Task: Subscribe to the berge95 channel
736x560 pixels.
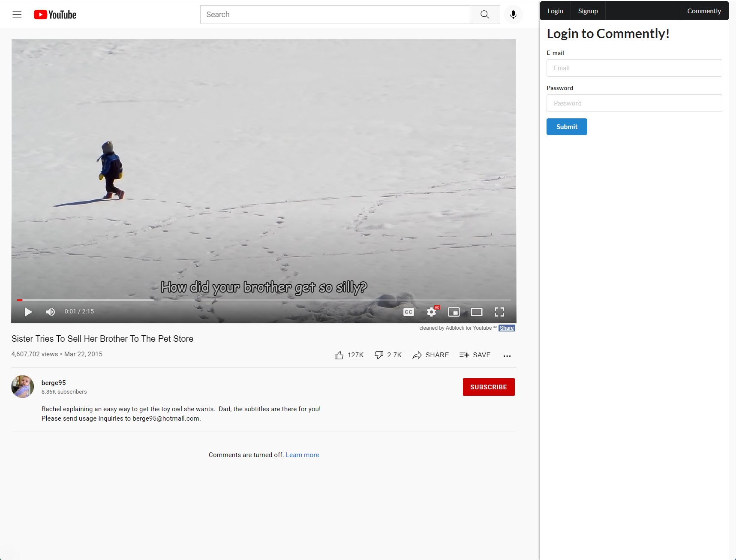Action: [489, 387]
